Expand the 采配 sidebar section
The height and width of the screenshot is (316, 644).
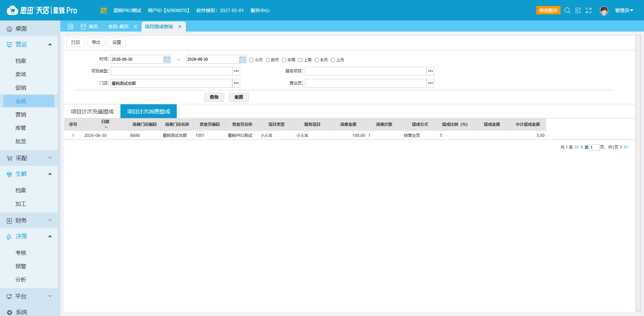point(29,158)
